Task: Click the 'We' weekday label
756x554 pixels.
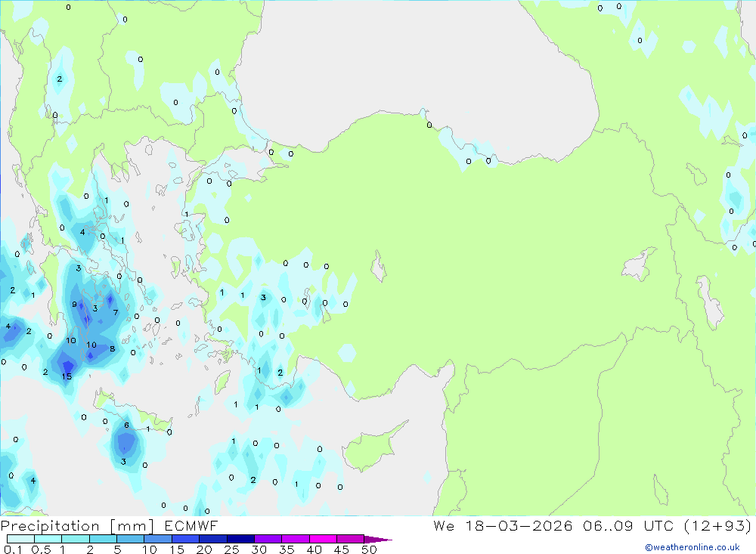Action: click(x=444, y=525)
